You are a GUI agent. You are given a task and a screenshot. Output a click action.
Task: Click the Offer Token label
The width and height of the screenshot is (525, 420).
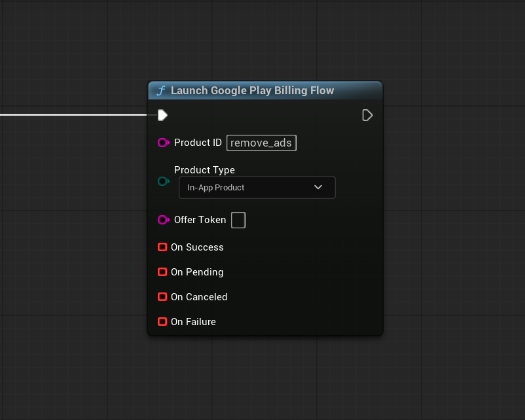[x=200, y=220]
